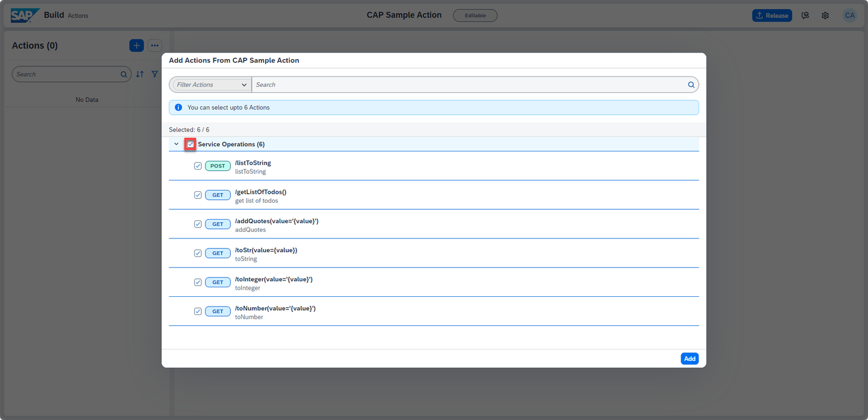The image size is (868, 420).
Task: Click the Actions panel search field
Action: pos(71,74)
